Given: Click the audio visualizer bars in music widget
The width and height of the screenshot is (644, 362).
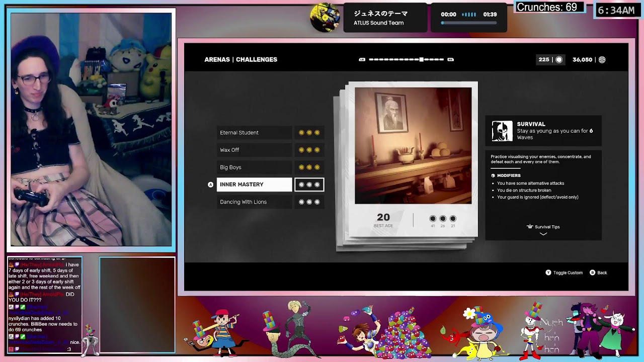Looking at the screenshot, I should click(469, 15).
